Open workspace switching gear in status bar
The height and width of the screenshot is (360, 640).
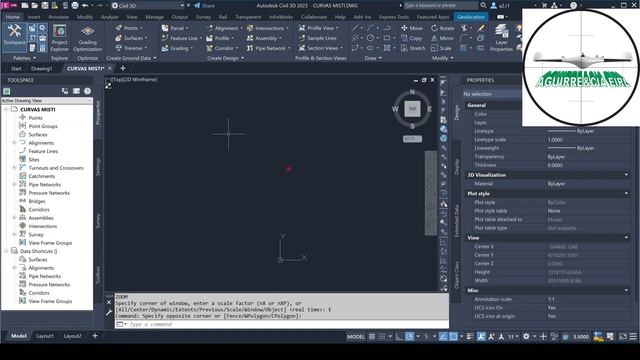(x=526, y=336)
